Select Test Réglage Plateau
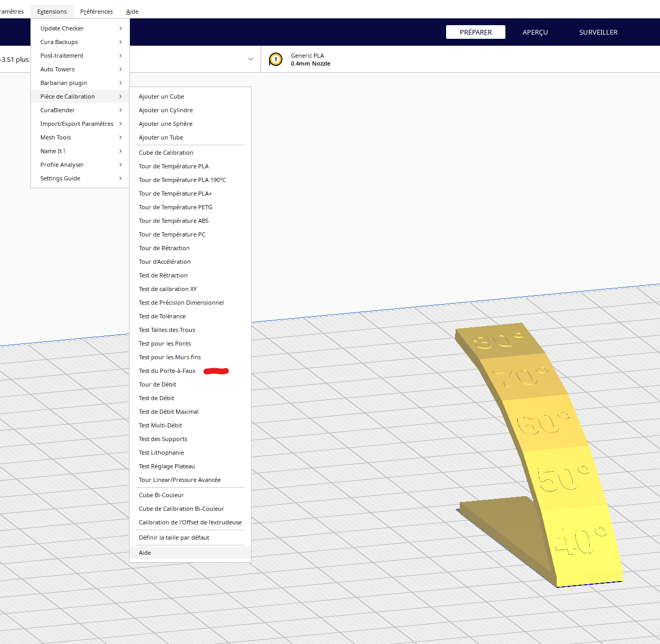Screen dimensions: 660x644 [190, 466]
